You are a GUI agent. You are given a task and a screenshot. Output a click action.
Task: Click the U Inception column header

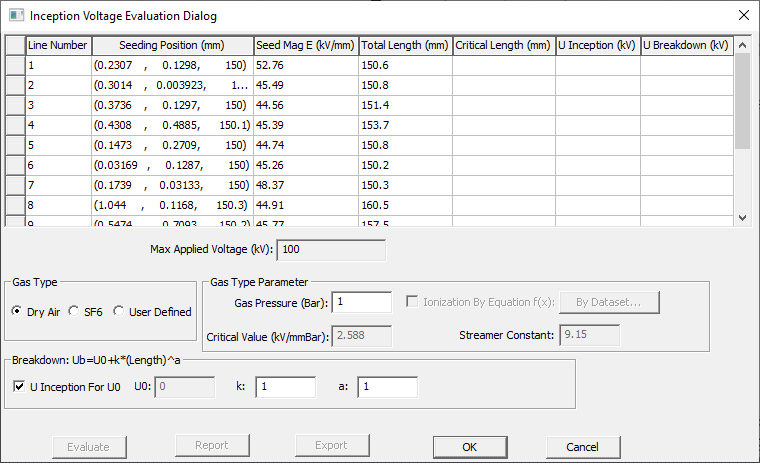click(597, 46)
